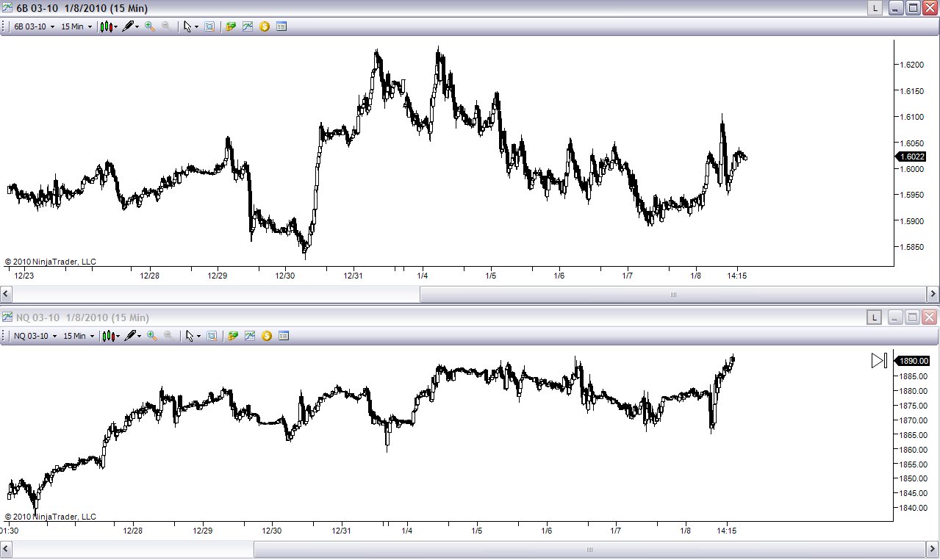
Task: Click right arrow of NQ chart horizontal scrollbar
Action: [933, 549]
